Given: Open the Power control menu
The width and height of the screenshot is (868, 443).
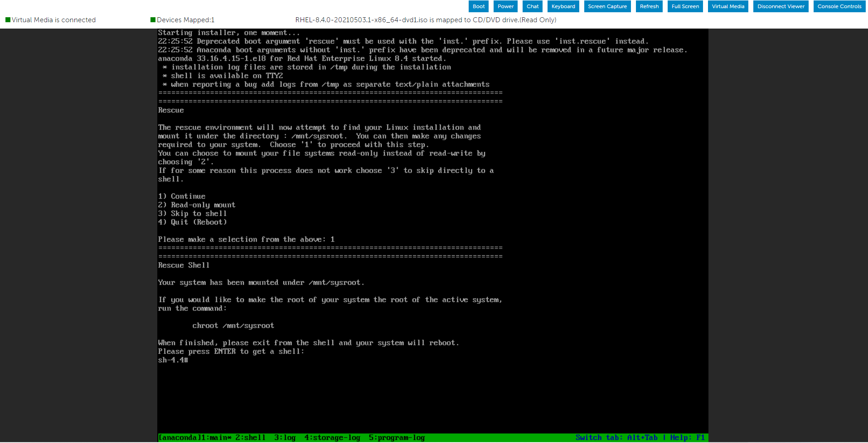Looking at the screenshot, I should pyautogui.click(x=505, y=6).
